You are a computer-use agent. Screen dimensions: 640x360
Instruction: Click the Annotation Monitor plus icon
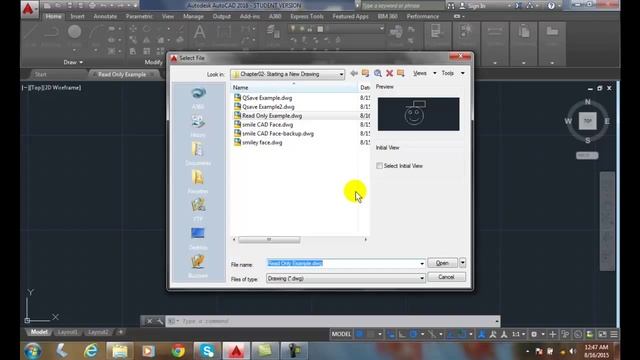553,335
